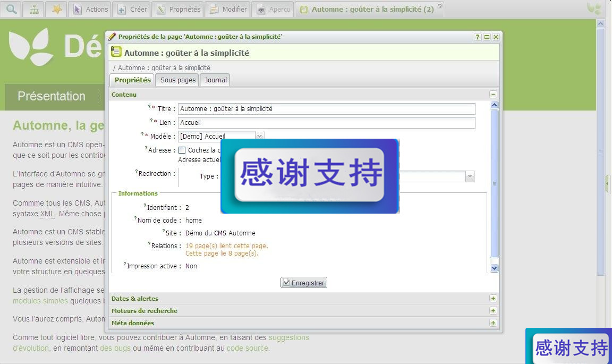This screenshot has height=364, width=612.
Task: Click the small refresh icon on the page tab
Action: click(439, 5)
